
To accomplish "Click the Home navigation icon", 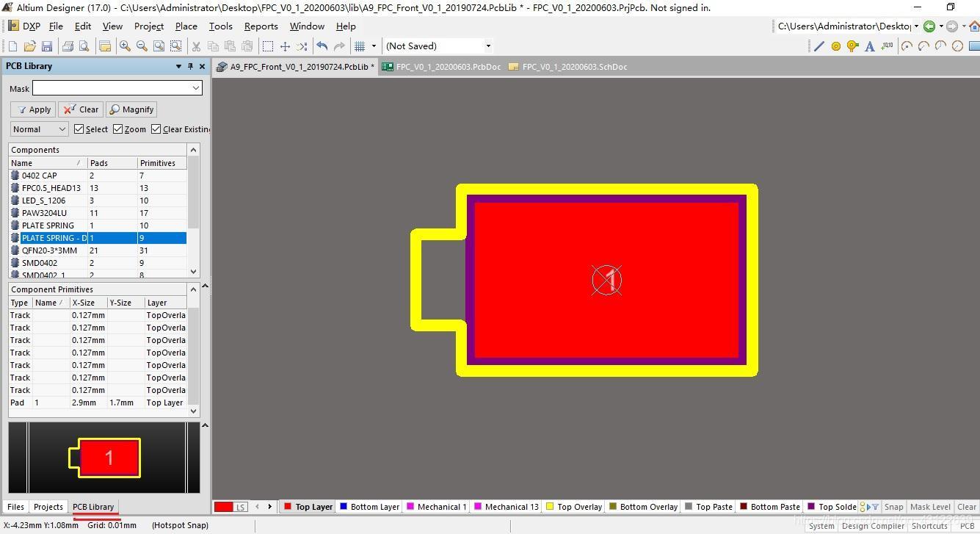I will [x=973, y=26].
